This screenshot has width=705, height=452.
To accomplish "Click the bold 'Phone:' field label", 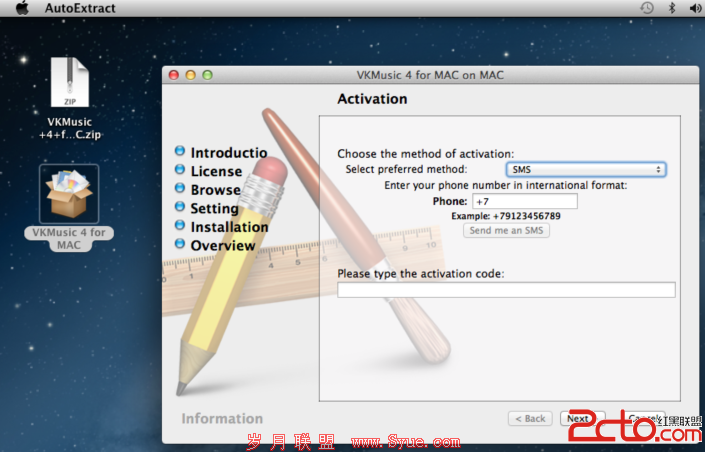I will [450, 201].
